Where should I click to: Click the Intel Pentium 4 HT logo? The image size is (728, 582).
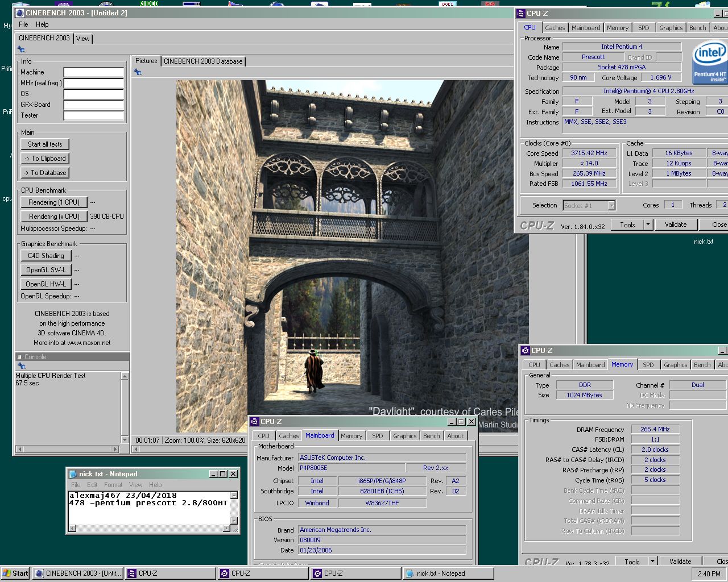tap(710, 63)
